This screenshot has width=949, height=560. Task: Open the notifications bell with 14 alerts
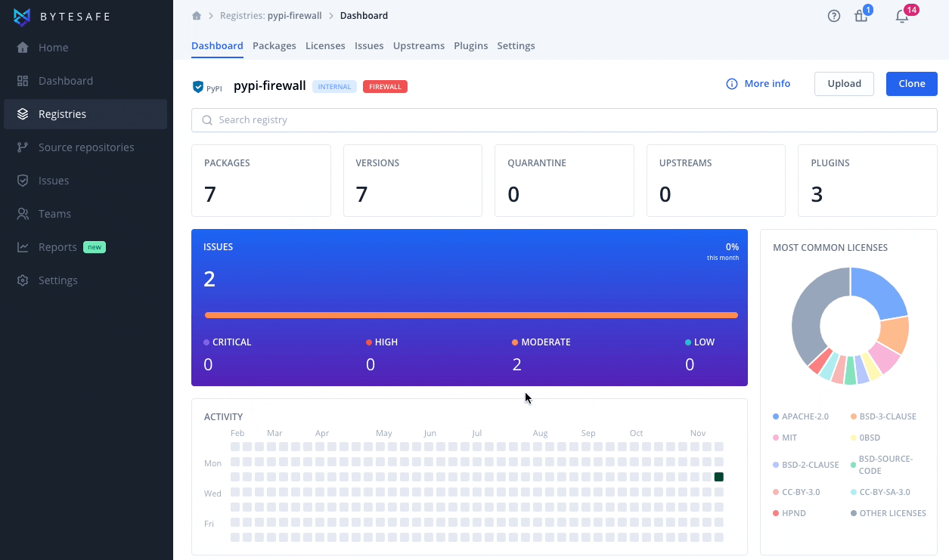click(x=901, y=16)
